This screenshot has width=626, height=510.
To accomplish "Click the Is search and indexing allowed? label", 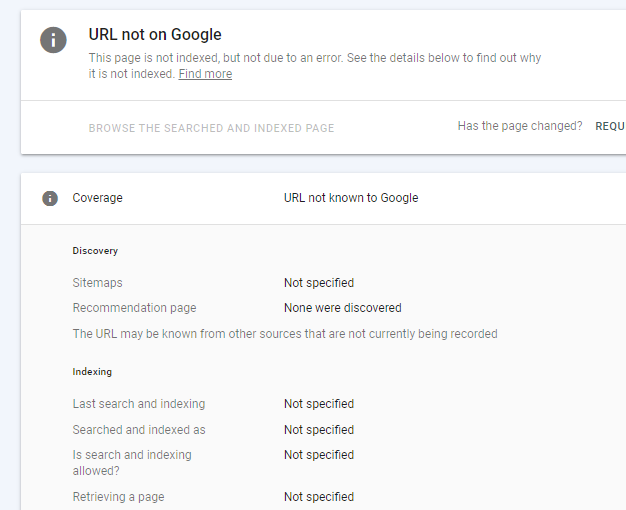I will [x=132, y=463].
